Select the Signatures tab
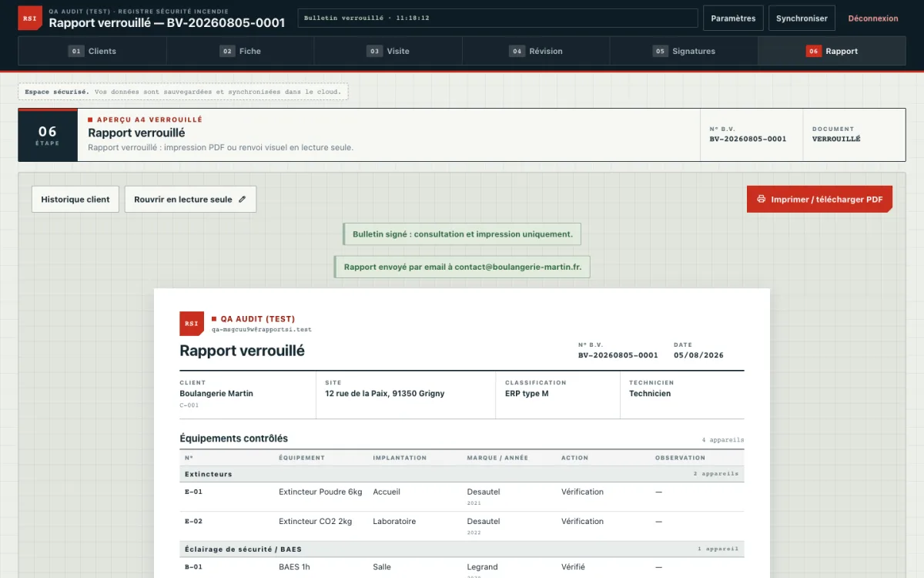 click(x=684, y=51)
